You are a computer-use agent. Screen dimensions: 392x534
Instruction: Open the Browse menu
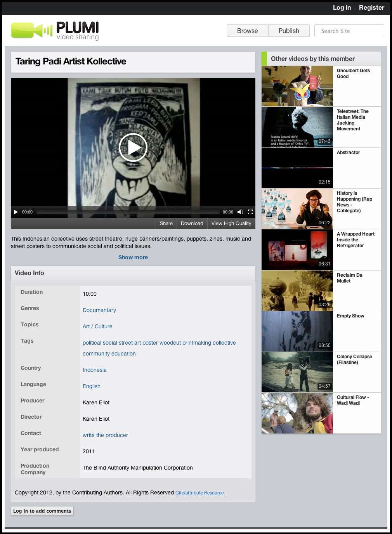247,31
